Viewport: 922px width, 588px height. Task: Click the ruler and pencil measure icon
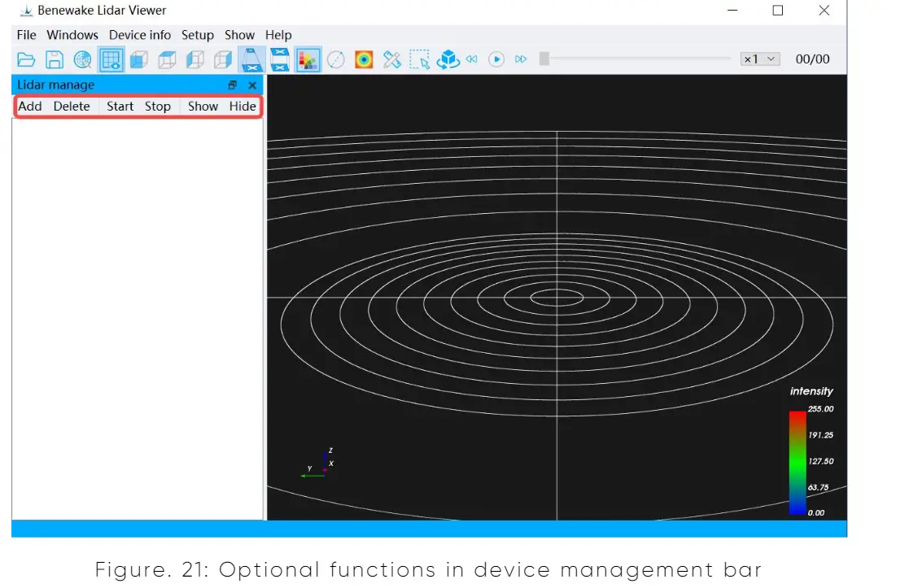(x=391, y=59)
